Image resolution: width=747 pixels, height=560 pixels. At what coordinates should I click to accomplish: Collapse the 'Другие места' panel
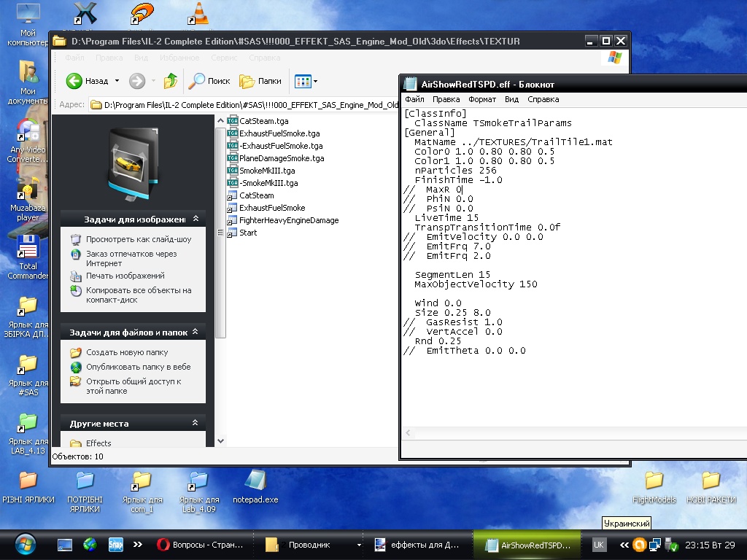(x=195, y=423)
